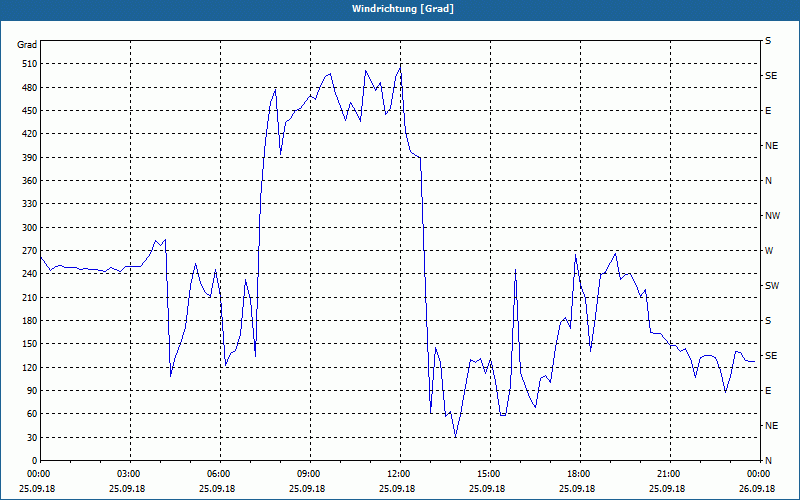Viewport: 800px width, 500px height.
Task: Select the "330" y-axis value
Action: coord(30,204)
